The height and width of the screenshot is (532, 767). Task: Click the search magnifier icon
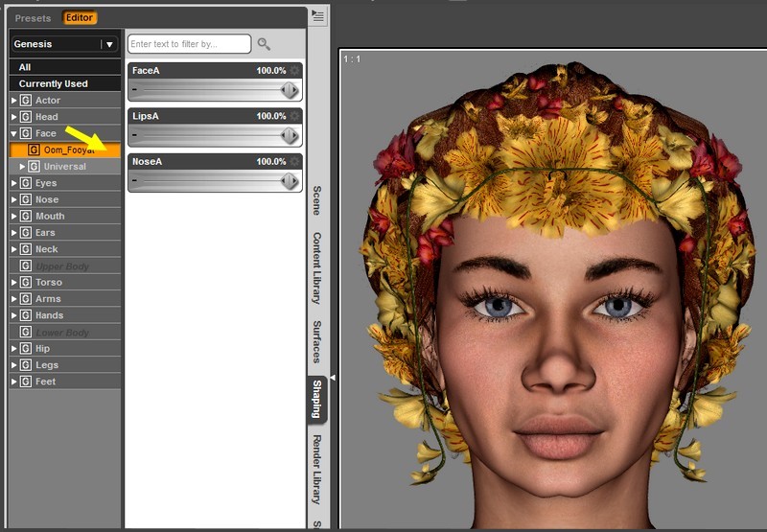click(x=265, y=44)
